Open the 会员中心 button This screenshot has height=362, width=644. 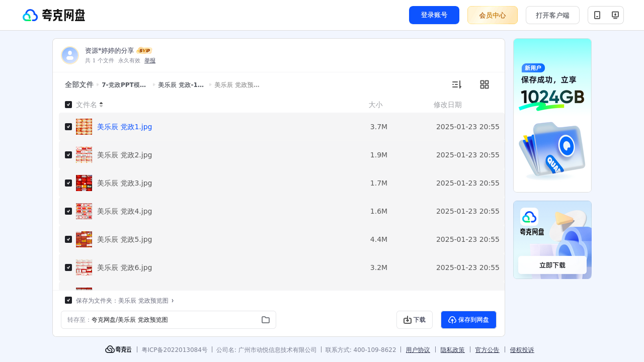click(x=493, y=15)
